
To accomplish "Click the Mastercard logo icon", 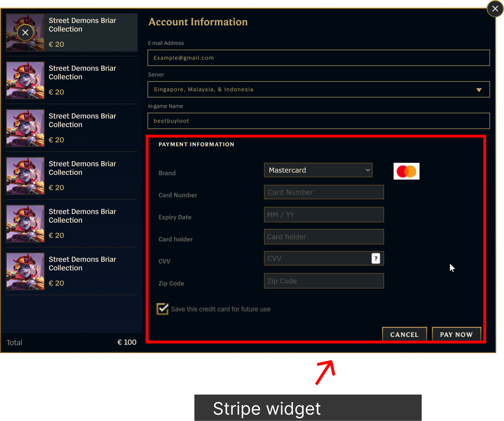I will click(x=406, y=171).
